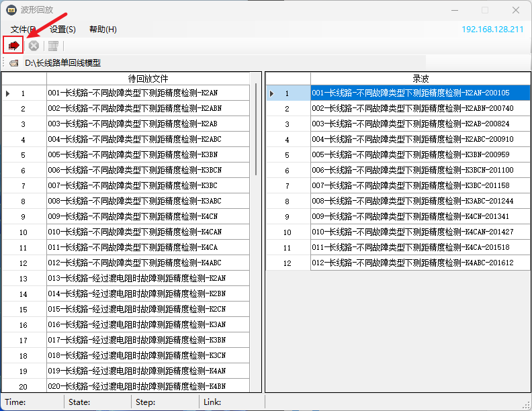Click the 录波 column header

coord(420,79)
